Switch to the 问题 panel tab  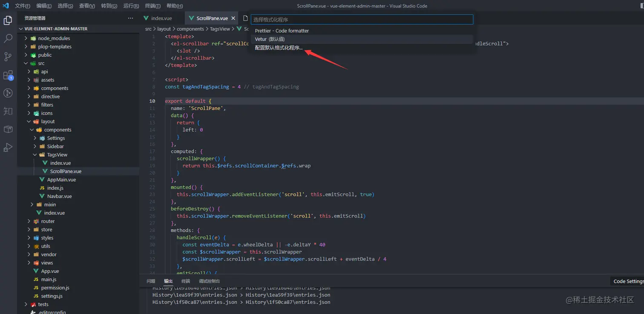[151, 281]
